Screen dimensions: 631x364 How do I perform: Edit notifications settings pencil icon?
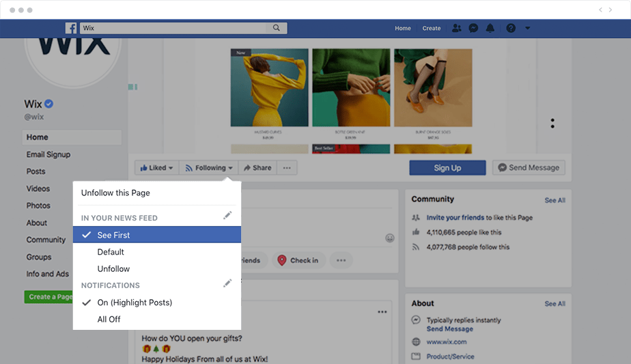point(227,283)
